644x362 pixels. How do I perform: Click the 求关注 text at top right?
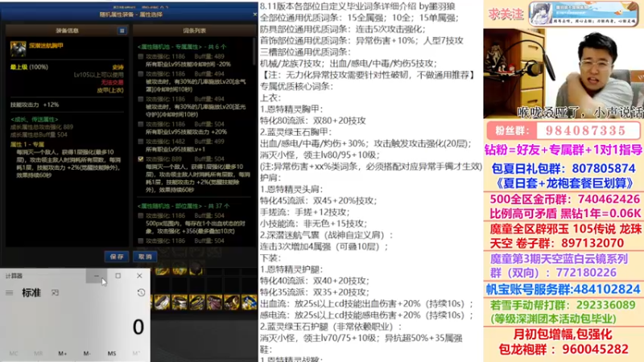click(506, 14)
